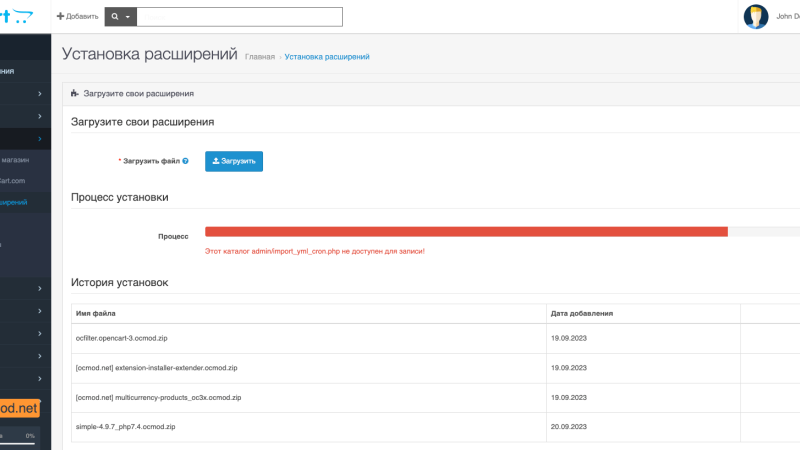Select multicurrency-products_oc3x.ocmod.zip row
The height and width of the screenshot is (450, 800).
436,397
